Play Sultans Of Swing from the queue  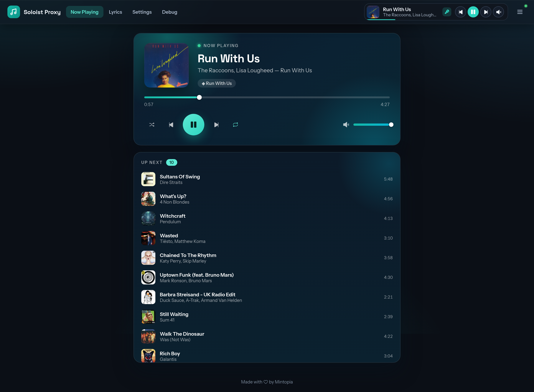pos(267,179)
